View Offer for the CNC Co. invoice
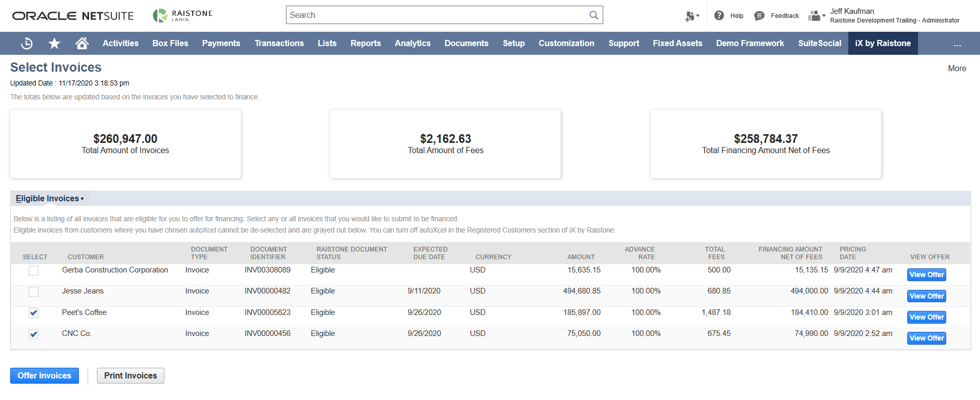 [926, 338]
